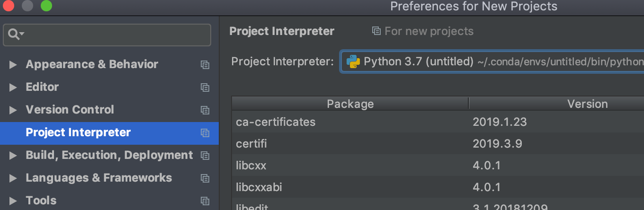Image resolution: width=644 pixels, height=210 pixels.
Task: Open the Tools settings category
Action: (x=41, y=201)
